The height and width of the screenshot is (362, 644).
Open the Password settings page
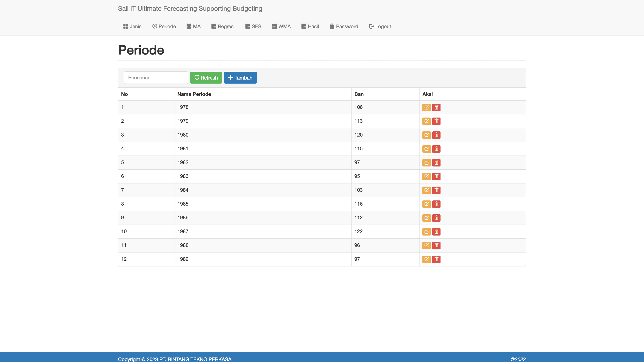click(344, 27)
